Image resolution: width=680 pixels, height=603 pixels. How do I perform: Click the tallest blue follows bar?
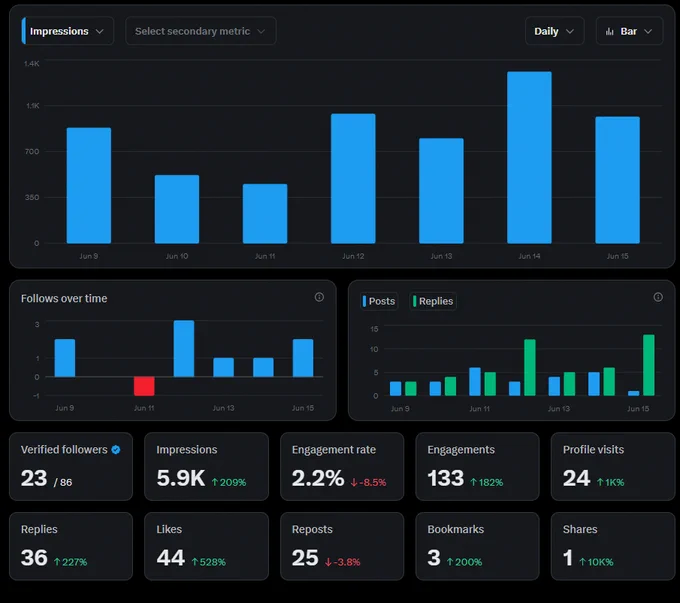184,348
